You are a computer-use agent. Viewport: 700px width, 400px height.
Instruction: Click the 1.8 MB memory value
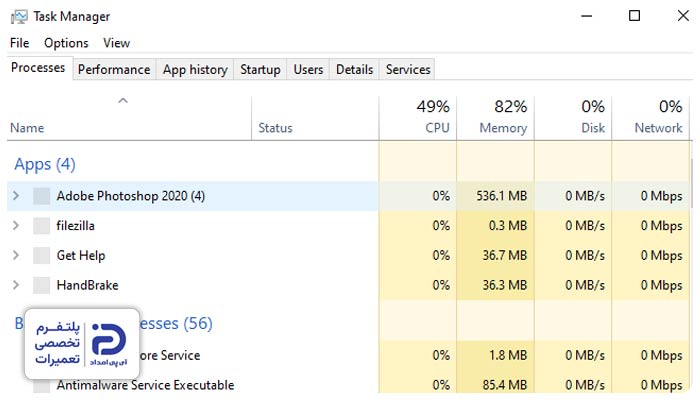coord(508,355)
